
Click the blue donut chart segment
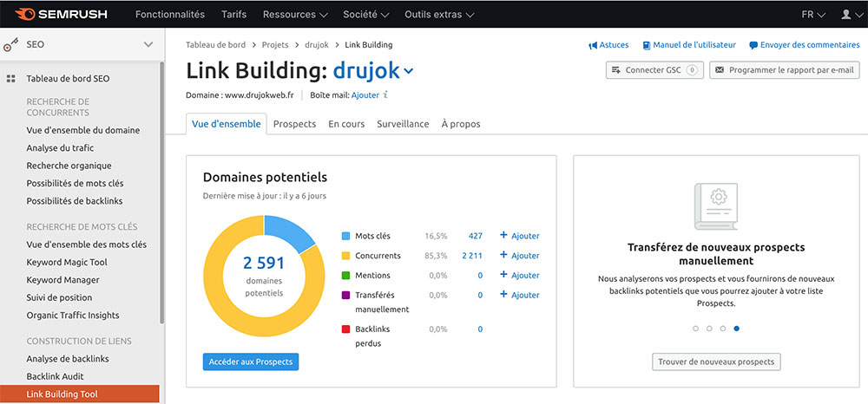click(x=288, y=232)
